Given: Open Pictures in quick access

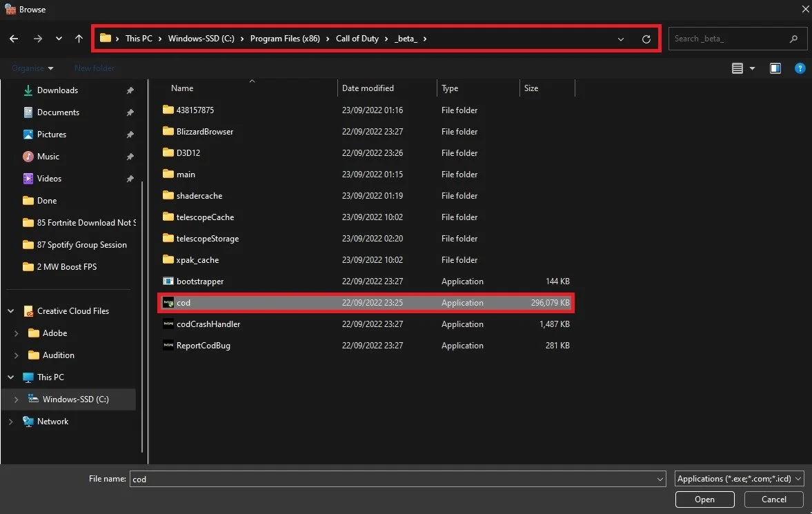Looking at the screenshot, I should pos(51,135).
